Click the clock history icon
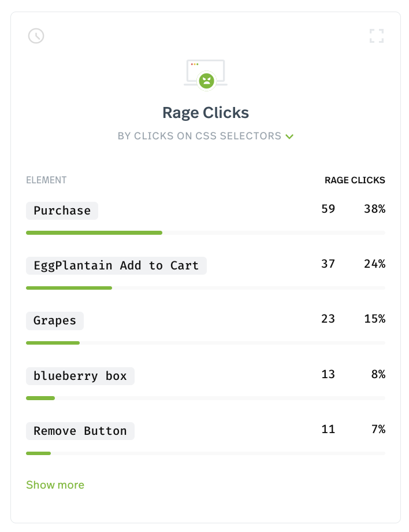Image resolution: width=409 pixels, height=532 pixels. point(36,36)
